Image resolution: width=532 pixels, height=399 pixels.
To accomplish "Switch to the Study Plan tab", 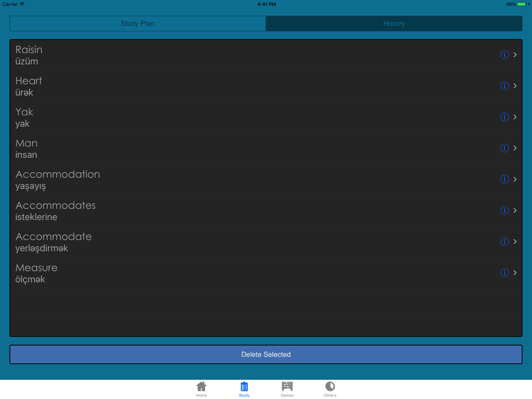I will 137,24.
